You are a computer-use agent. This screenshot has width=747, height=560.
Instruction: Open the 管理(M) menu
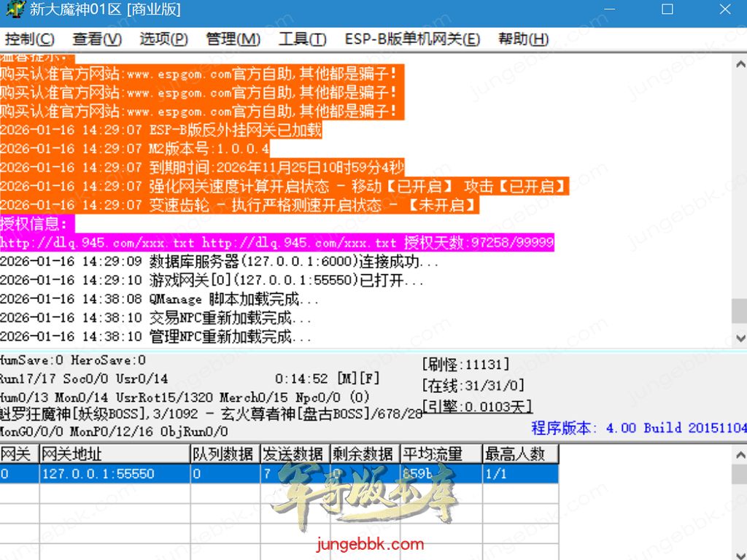coord(233,39)
